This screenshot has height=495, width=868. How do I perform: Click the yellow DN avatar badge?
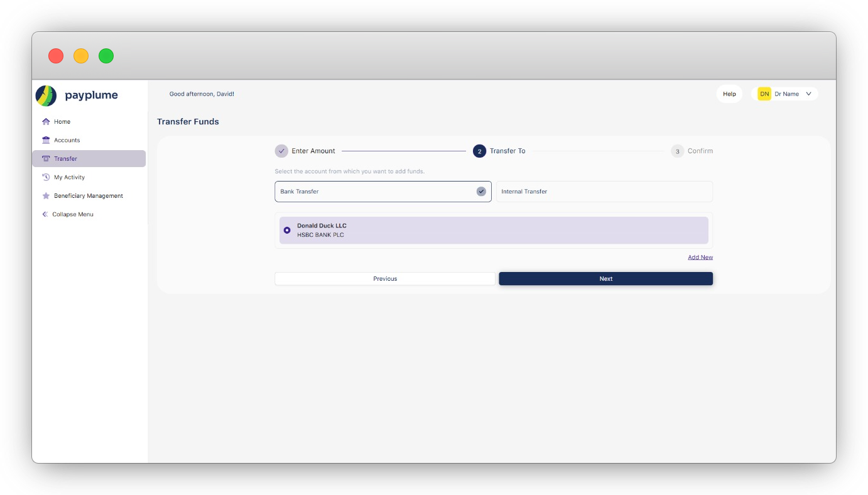point(764,94)
